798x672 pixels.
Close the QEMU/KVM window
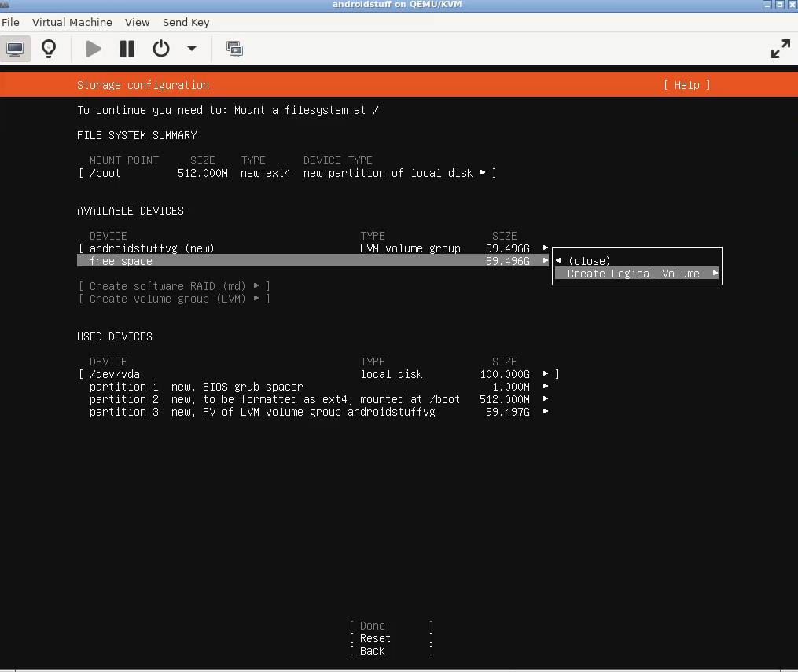pyautogui.click(x=792, y=5)
